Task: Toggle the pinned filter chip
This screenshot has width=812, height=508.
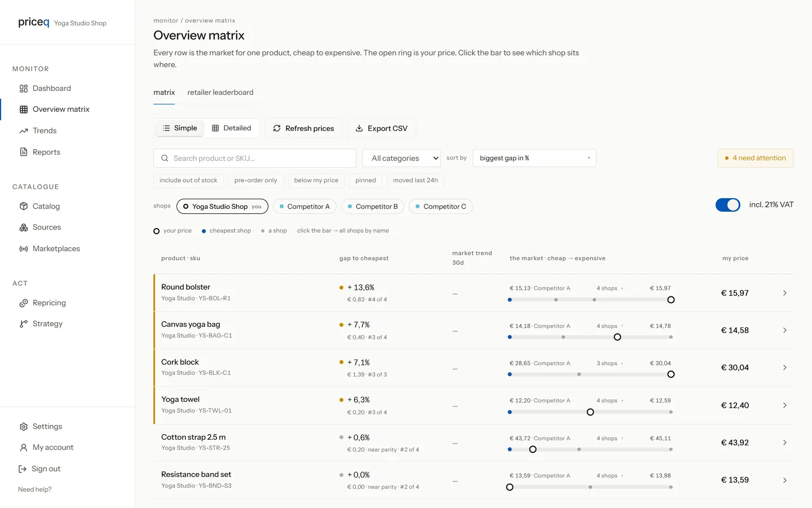Action: (365, 181)
